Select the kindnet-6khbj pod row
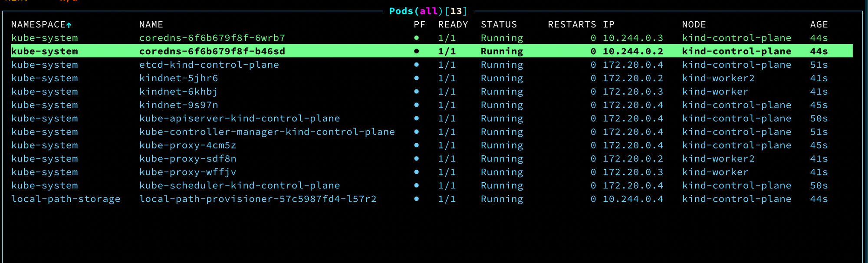Viewport: 868px width, 263px height. click(x=432, y=92)
